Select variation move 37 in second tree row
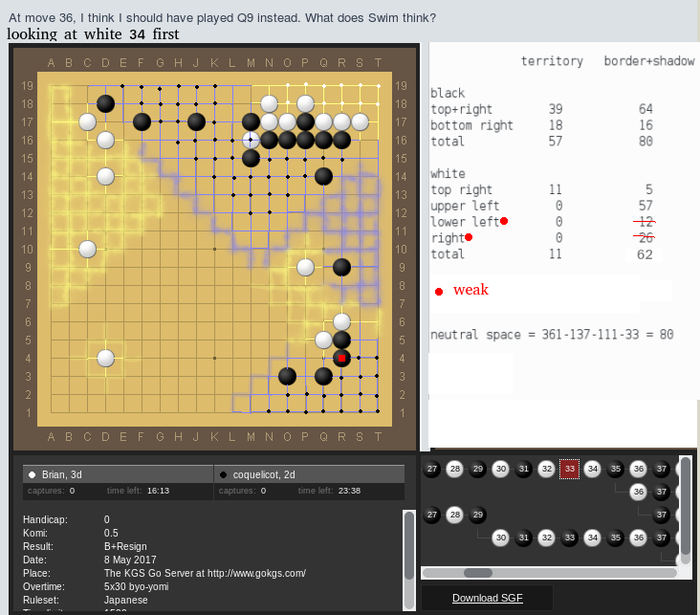 coord(662,492)
